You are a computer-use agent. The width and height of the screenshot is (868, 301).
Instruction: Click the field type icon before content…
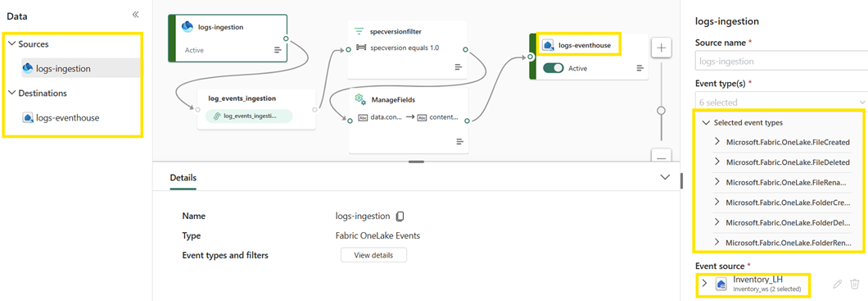click(x=422, y=117)
